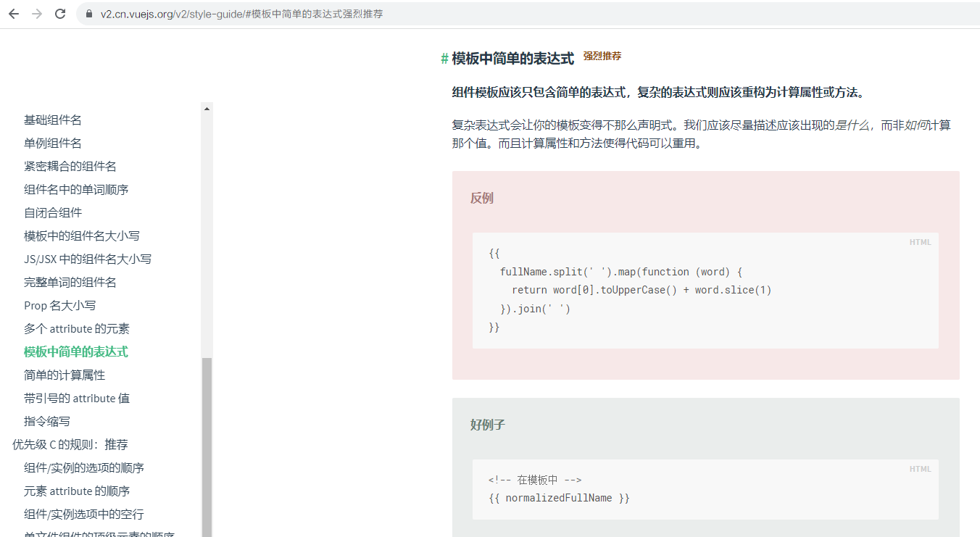Click the # anchor beside 模板中简单的表达式 heading

click(444, 59)
